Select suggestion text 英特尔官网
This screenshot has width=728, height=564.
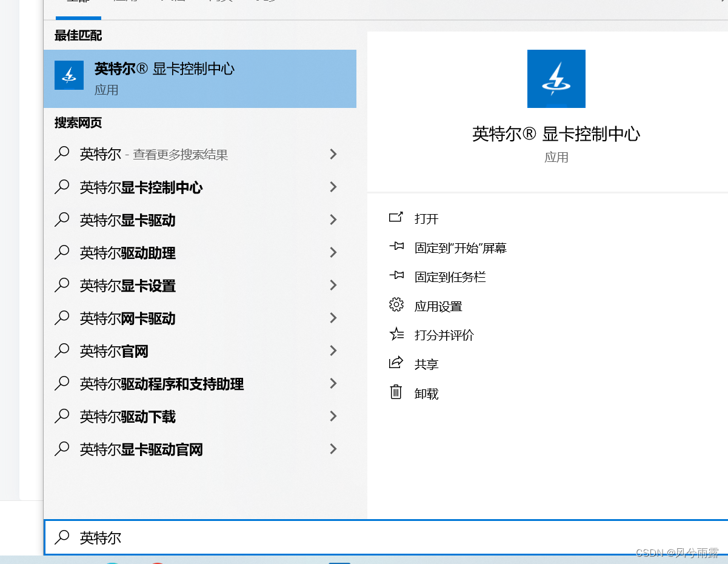point(114,351)
